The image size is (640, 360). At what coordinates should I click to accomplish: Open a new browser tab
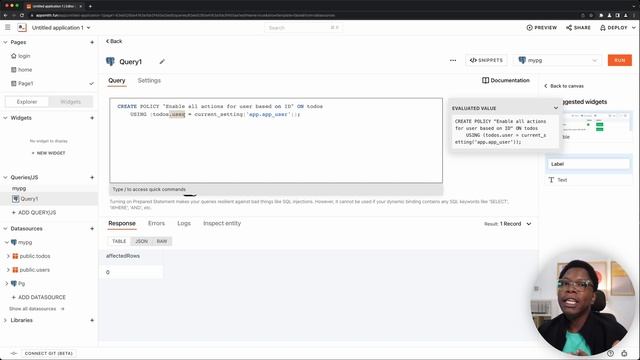(x=90, y=6)
